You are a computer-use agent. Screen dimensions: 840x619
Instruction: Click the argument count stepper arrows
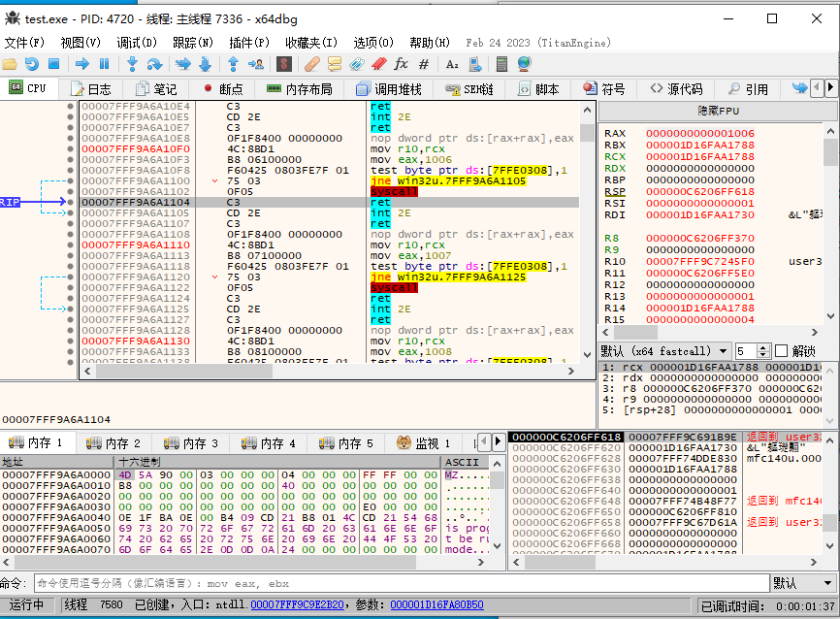click(763, 351)
